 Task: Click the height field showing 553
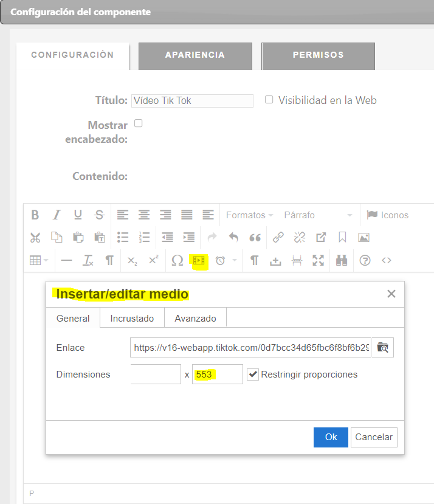(x=218, y=374)
